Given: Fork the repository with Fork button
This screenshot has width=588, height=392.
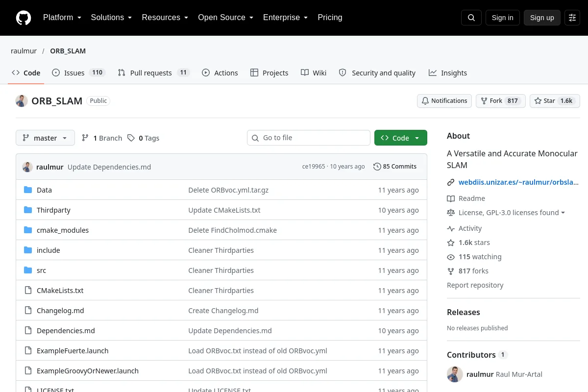Looking at the screenshot, I should click(x=501, y=101).
